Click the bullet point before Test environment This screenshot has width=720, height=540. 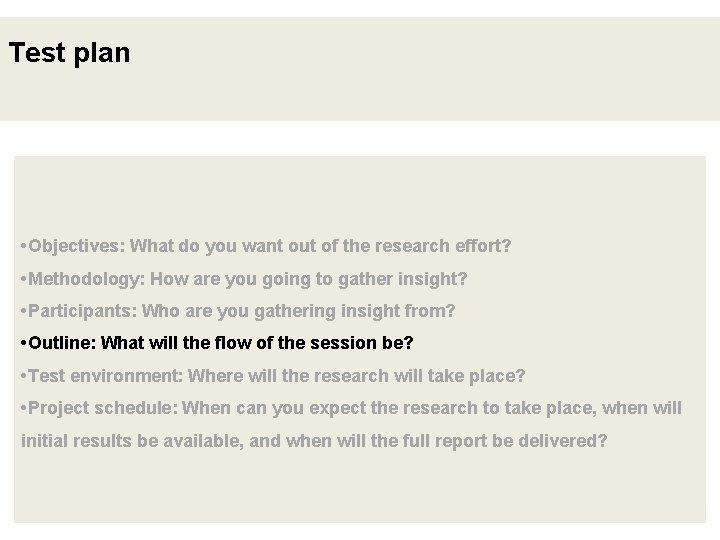23,376
